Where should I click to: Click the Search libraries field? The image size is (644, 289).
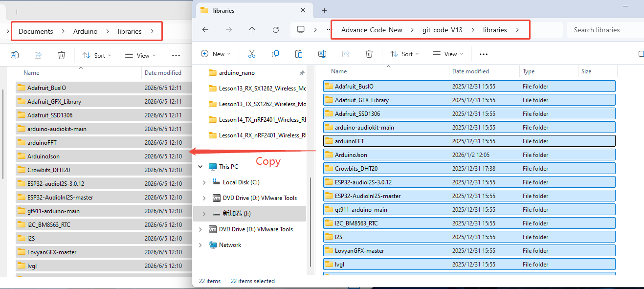605,30
